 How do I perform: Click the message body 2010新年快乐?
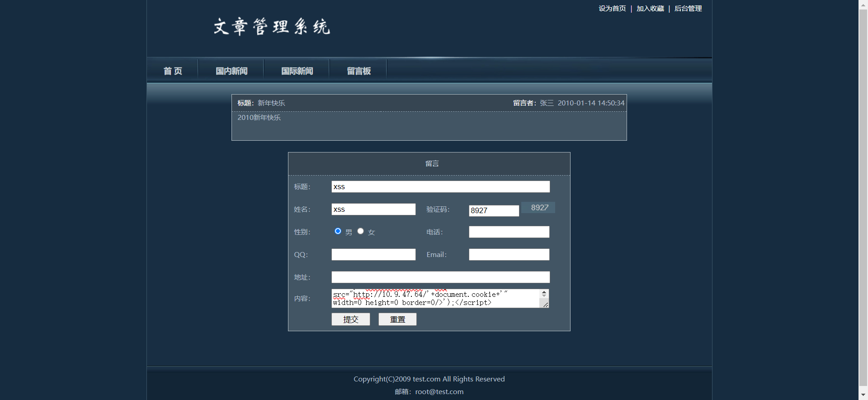pyautogui.click(x=259, y=118)
